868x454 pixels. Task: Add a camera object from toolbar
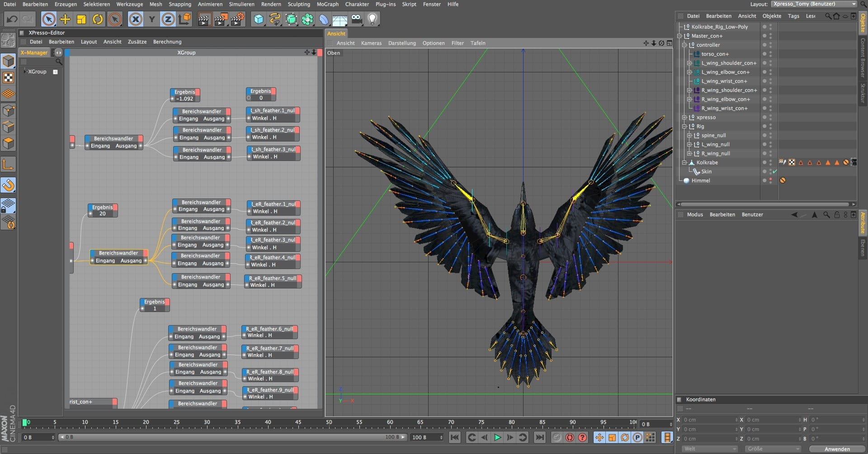(x=357, y=19)
